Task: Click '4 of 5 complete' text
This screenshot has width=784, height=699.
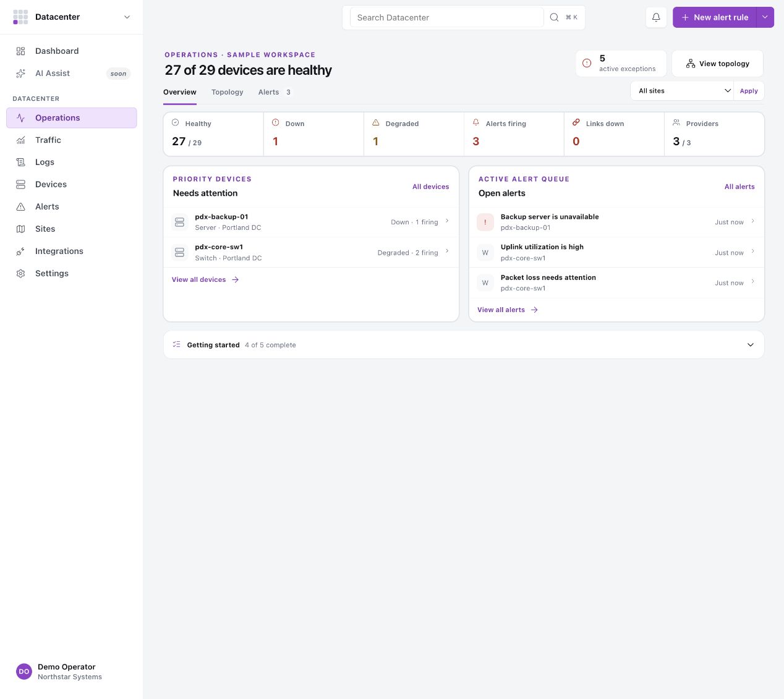Action: point(270,345)
